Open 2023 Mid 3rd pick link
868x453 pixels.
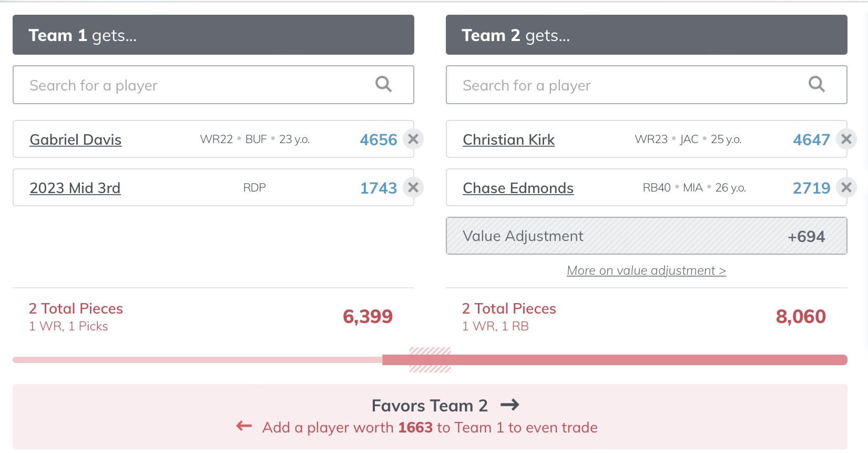[75, 188]
